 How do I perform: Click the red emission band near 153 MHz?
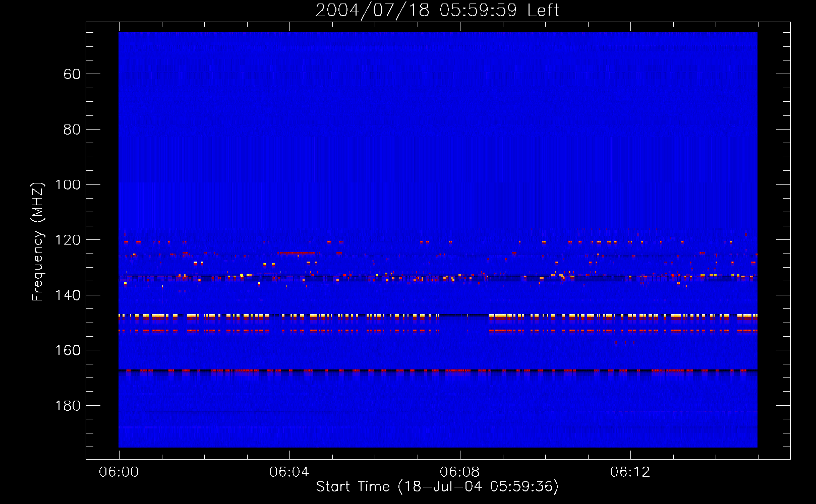click(x=438, y=331)
